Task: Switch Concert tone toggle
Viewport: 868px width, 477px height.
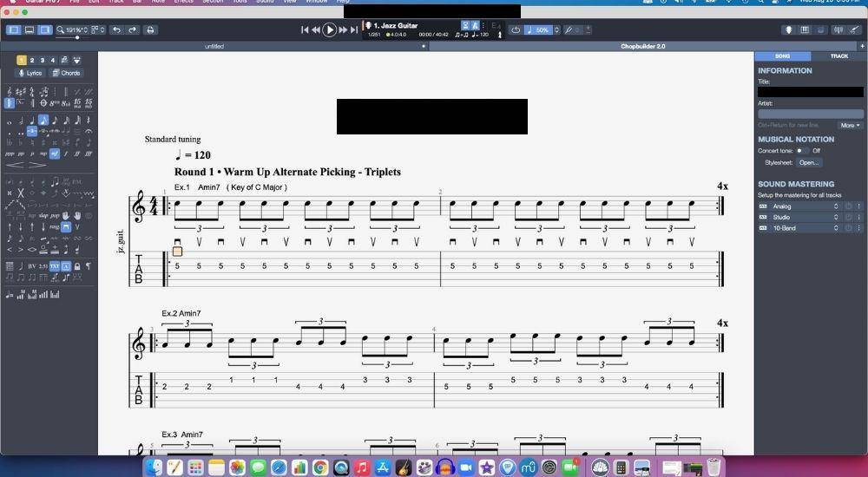Action: pos(801,151)
